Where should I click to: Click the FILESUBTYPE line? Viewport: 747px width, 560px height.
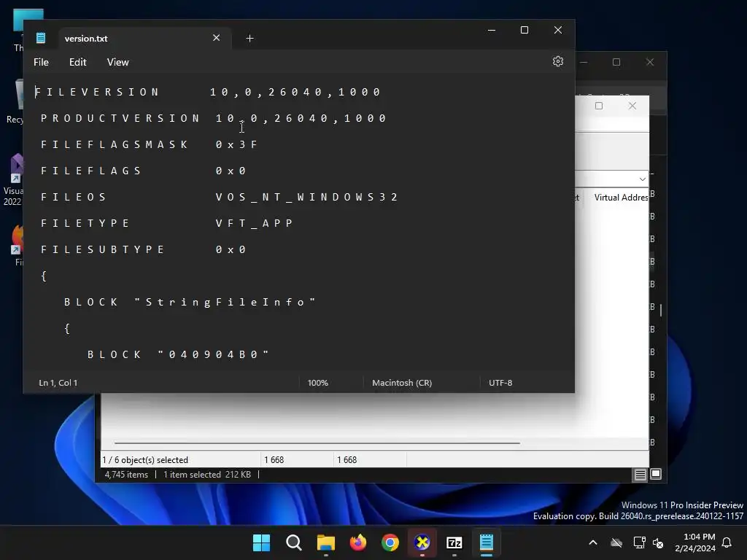tap(144, 249)
